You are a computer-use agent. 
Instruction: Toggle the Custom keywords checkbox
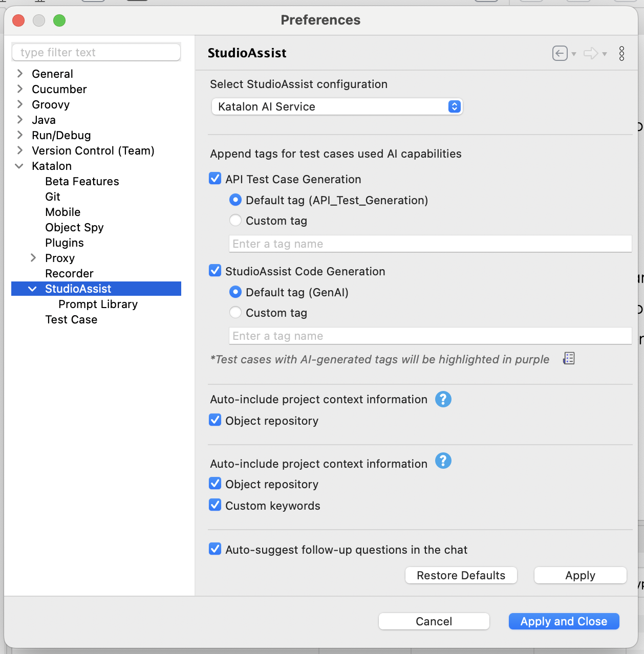pos(216,505)
